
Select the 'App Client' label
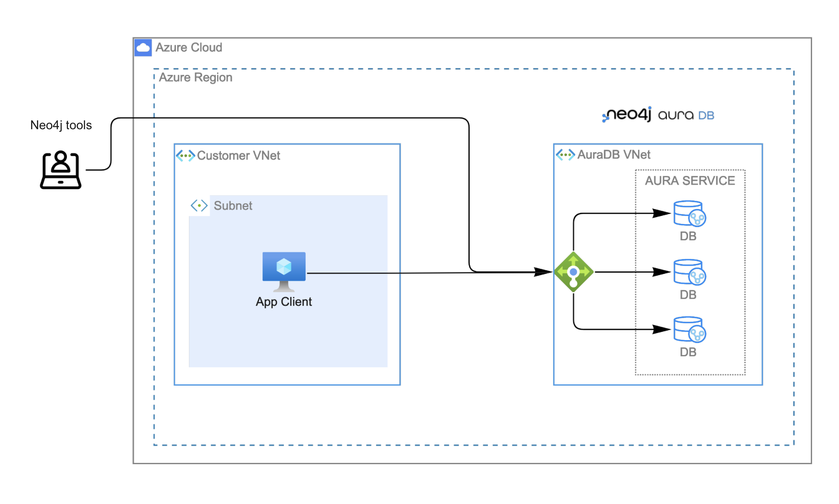tap(284, 302)
